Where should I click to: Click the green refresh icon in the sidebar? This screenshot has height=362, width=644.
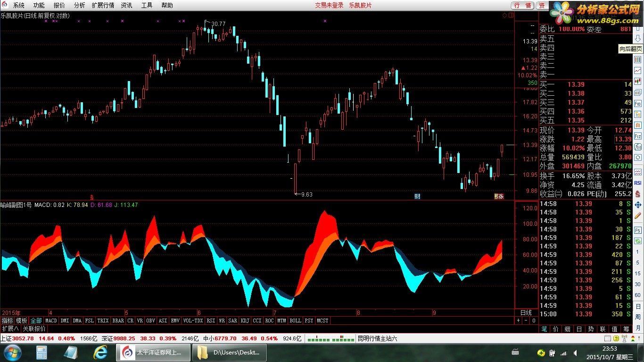pos(637,241)
